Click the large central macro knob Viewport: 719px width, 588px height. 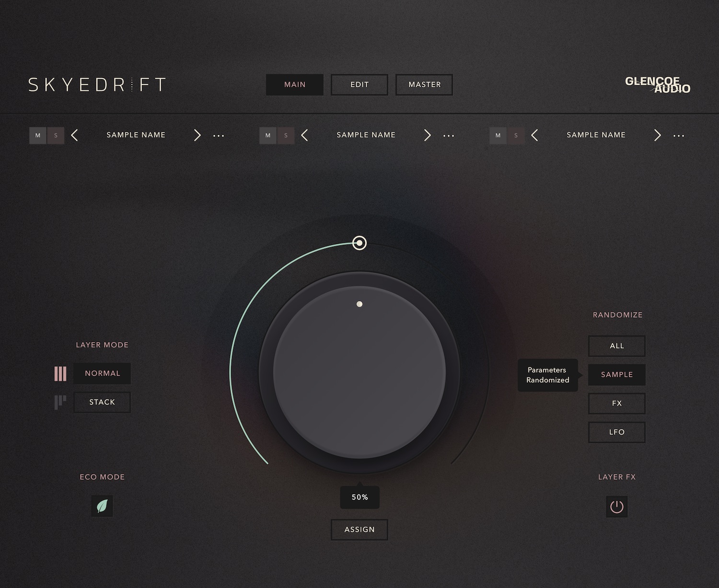(x=359, y=372)
